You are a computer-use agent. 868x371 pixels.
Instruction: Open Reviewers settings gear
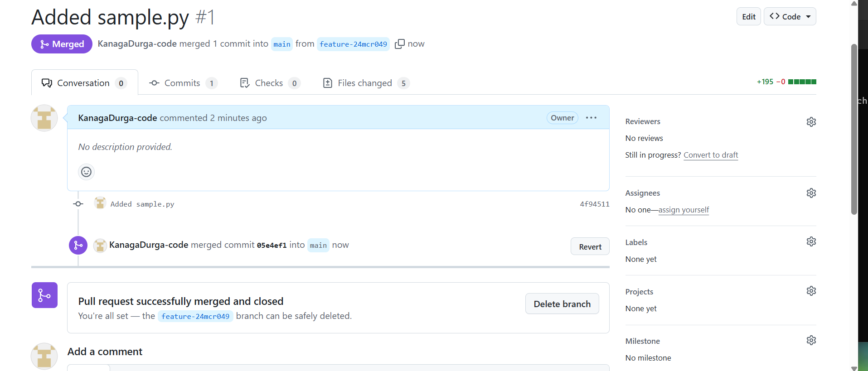click(811, 122)
